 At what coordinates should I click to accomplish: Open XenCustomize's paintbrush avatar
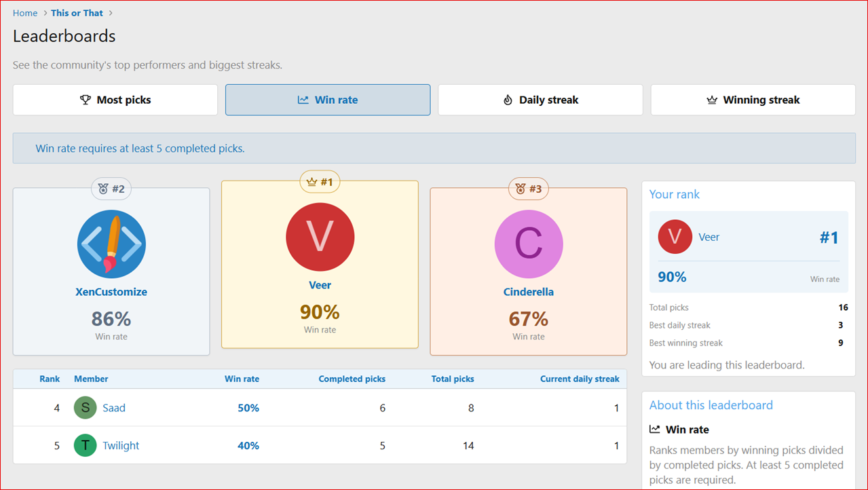coord(111,244)
